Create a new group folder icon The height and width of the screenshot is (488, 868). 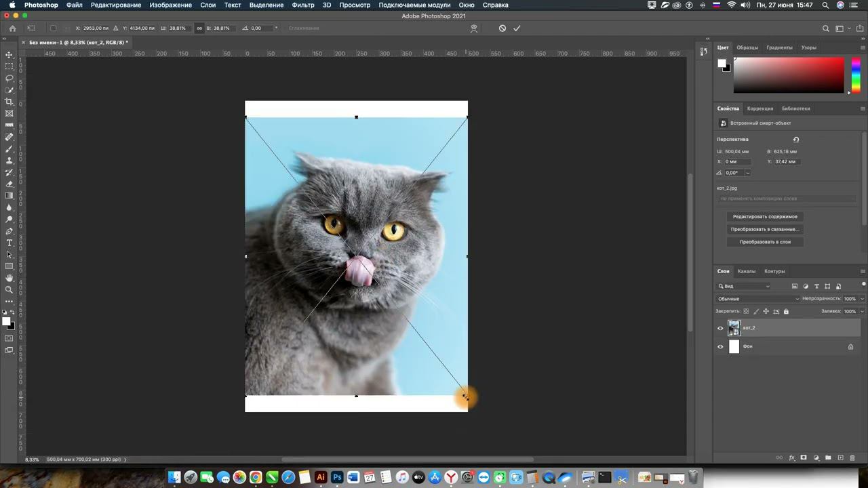point(828,458)
